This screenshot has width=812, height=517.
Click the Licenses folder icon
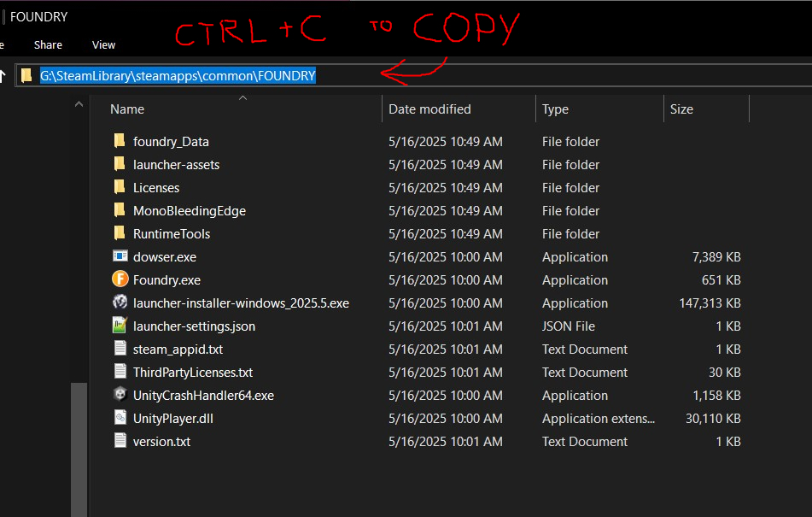click(120, 187)
